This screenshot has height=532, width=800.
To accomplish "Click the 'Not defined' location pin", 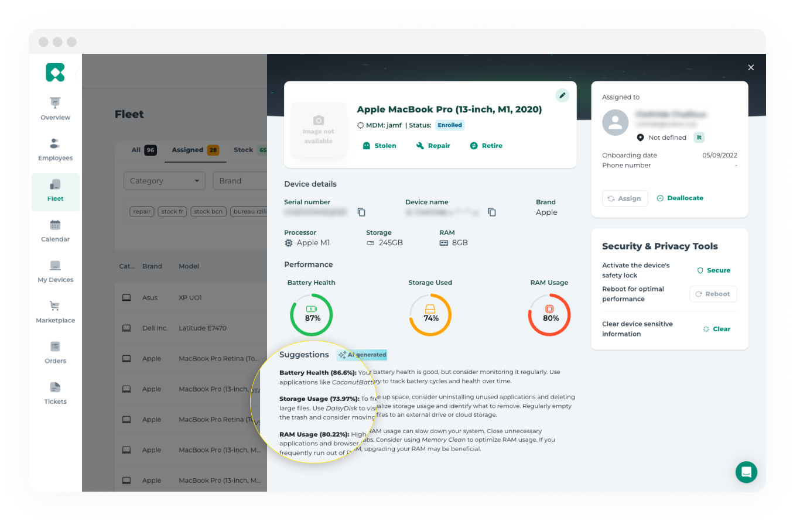I will [x=640, y=138].
